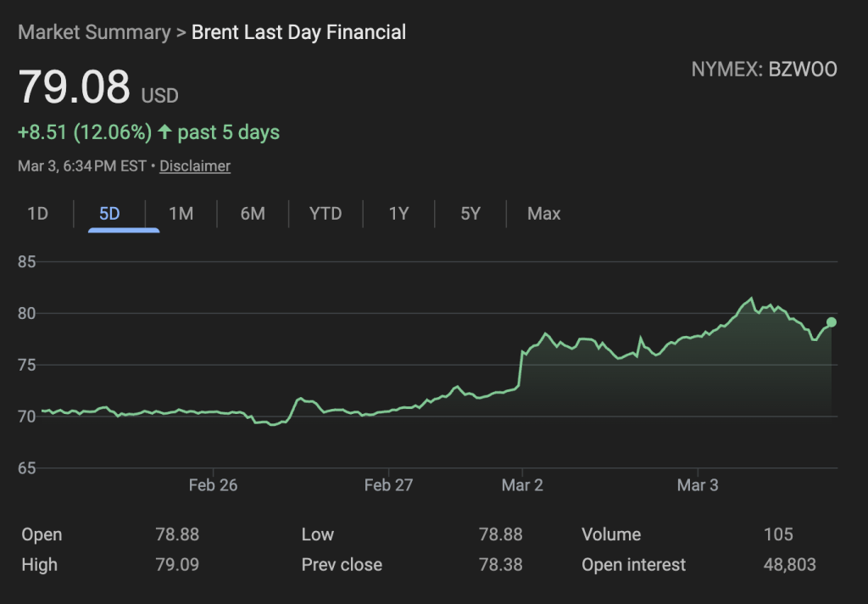Viewport: 868px width, 604px height.
Task: Switch chart to 6M range
Action: (253, 214)
